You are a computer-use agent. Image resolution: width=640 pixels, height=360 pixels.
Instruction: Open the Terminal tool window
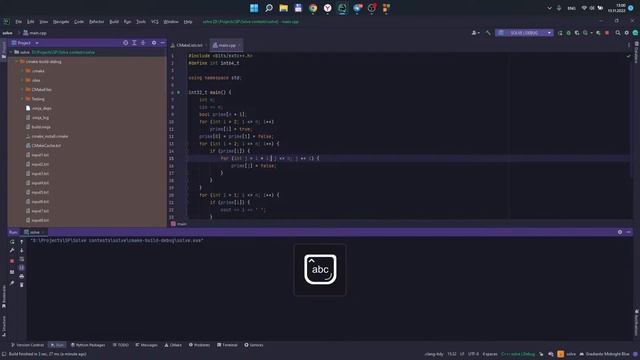pos(227,345)
